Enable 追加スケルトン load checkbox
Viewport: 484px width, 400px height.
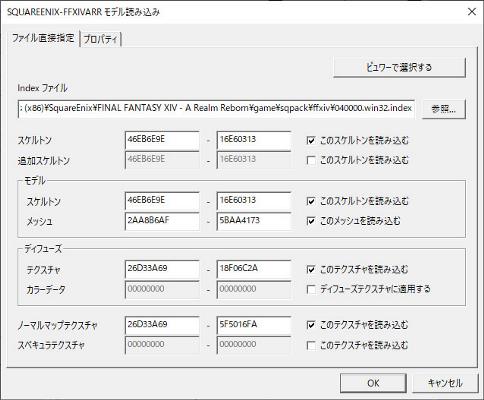click(311, 160)
